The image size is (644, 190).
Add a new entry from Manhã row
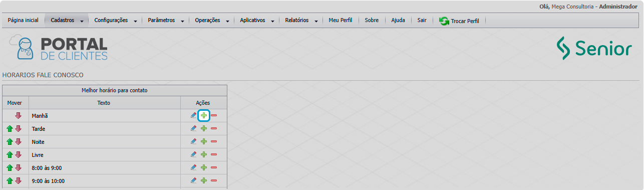click(204, 116)
